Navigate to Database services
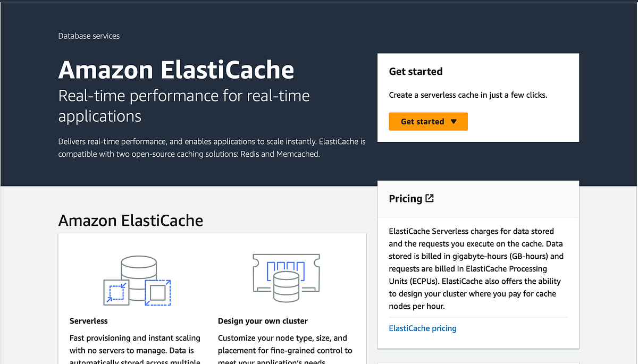638x364 pixels. pos(89,36)
